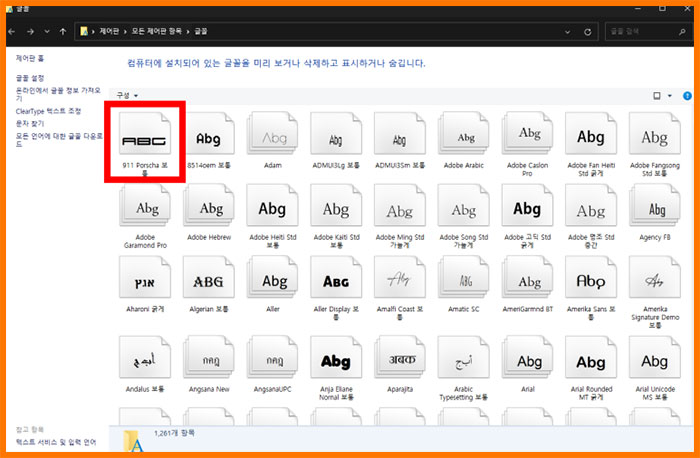Select the Amalfi Coast font icon
700x458 pixels.
coord(400,278)
